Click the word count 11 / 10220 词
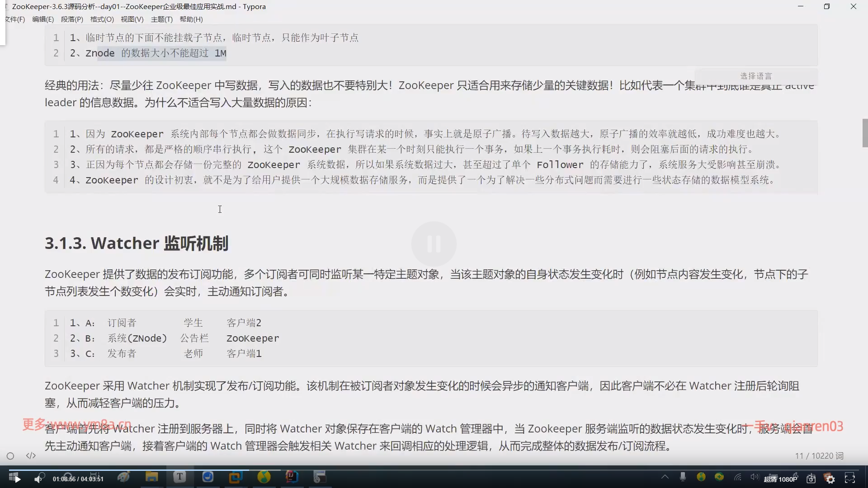 coord(819,456)
